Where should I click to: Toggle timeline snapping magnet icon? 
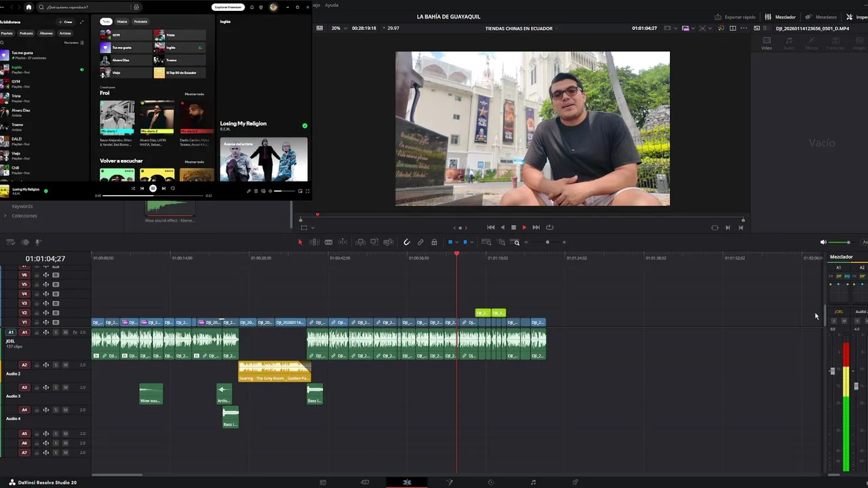pos(407,242)
